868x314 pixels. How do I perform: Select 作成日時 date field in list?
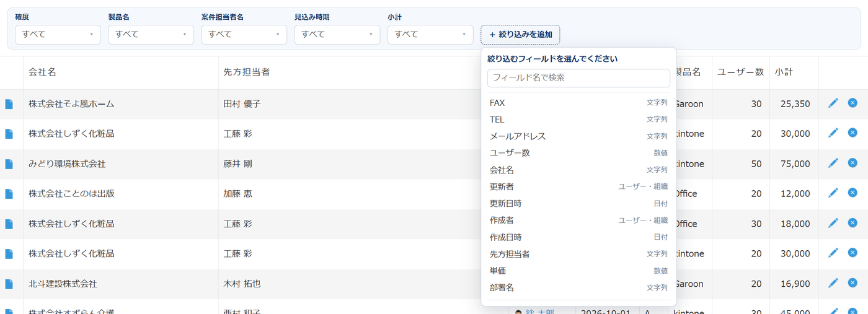click(578, 237)
